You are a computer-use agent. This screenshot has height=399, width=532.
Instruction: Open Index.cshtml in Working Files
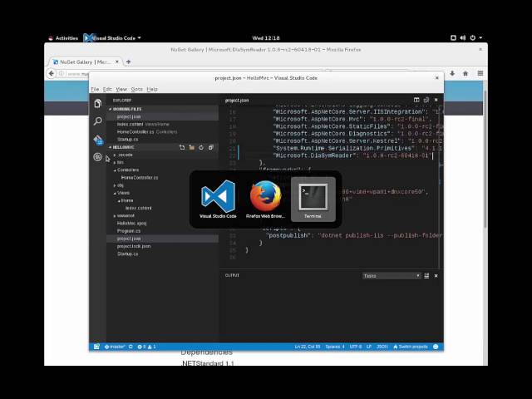point(162,124)
